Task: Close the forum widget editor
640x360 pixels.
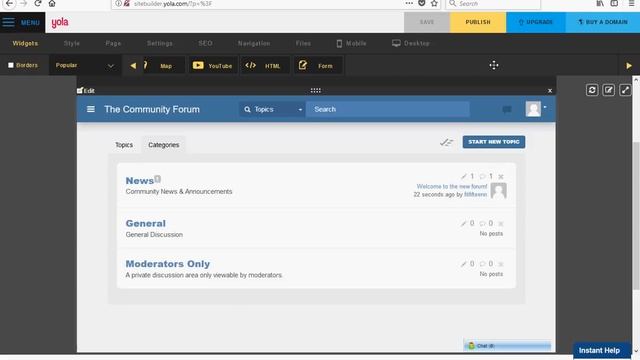Action: coord(550,91)
